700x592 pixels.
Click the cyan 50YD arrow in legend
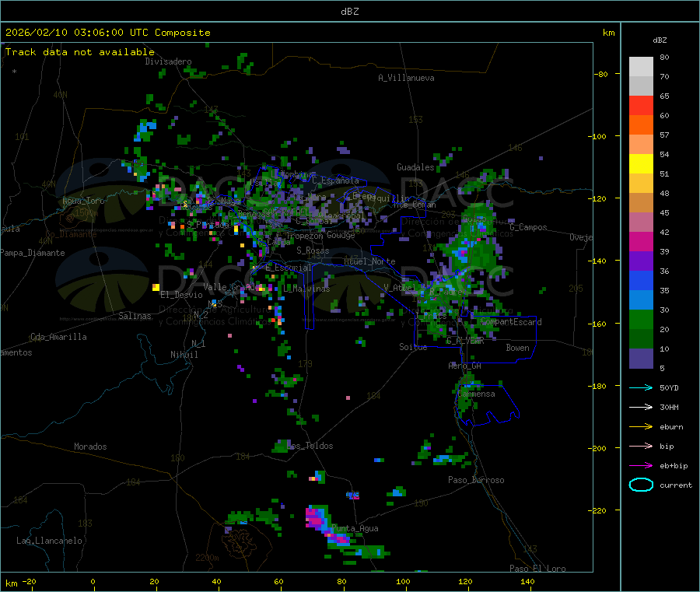point(641,387)
